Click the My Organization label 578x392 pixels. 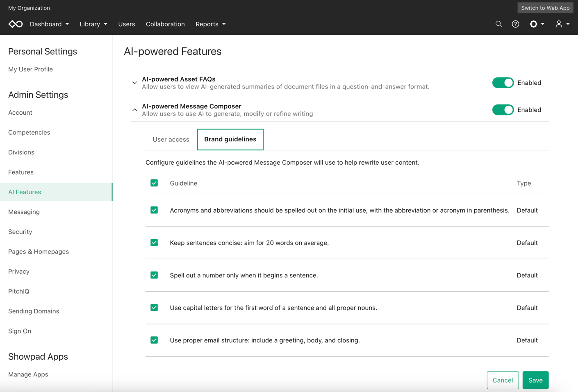29,8
